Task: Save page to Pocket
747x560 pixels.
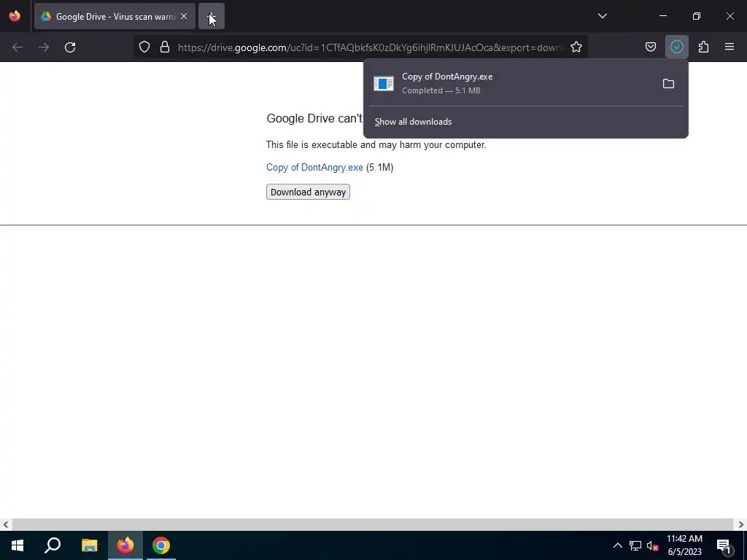Action: pos(651,47)
